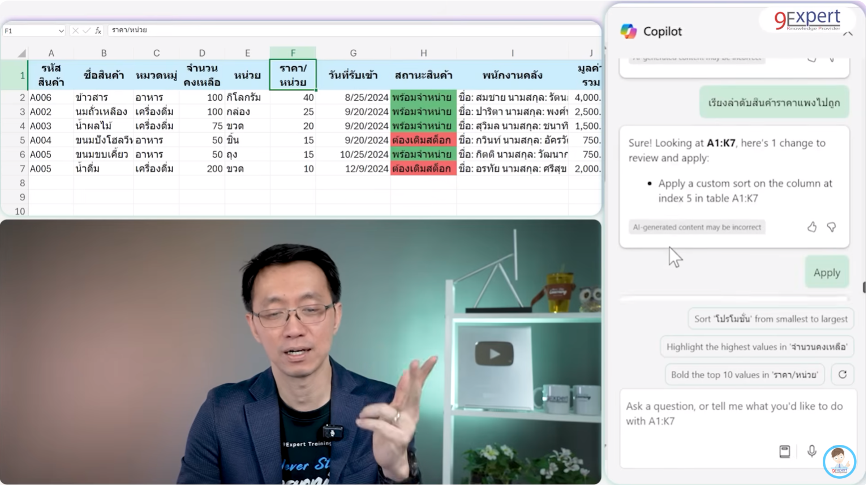The width and height of the screenshot is (868, 485).
Task: Click the fx Insert Function icon
Action: 98,31
